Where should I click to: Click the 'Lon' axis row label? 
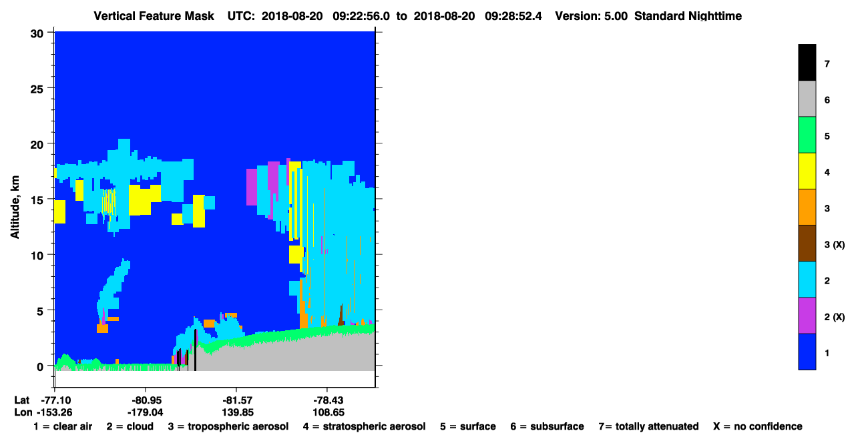22,413
